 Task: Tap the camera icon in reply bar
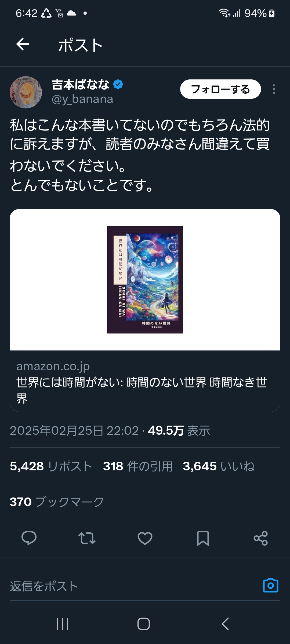pyautogui.click(x=271, y=586)
